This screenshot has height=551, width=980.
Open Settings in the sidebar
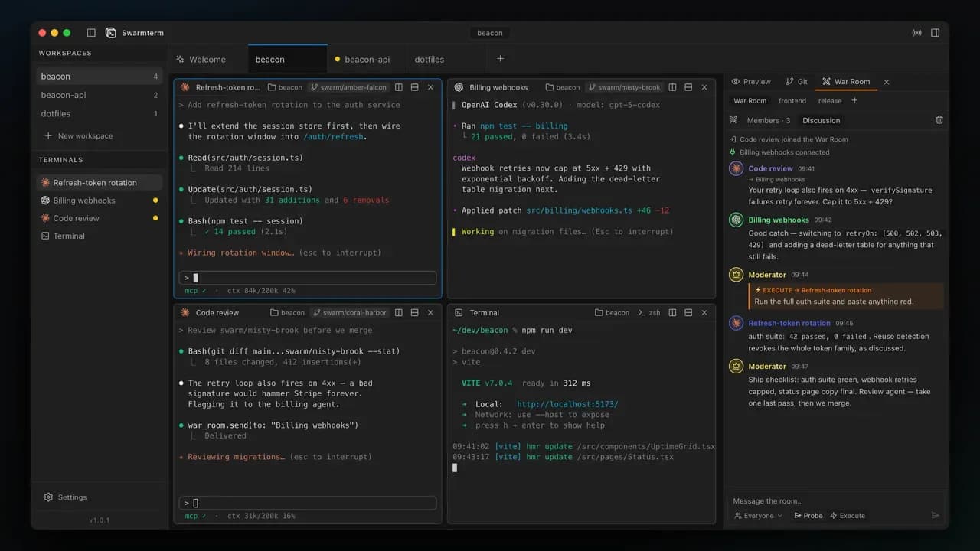pyautogui.click(x=65, y=497)
